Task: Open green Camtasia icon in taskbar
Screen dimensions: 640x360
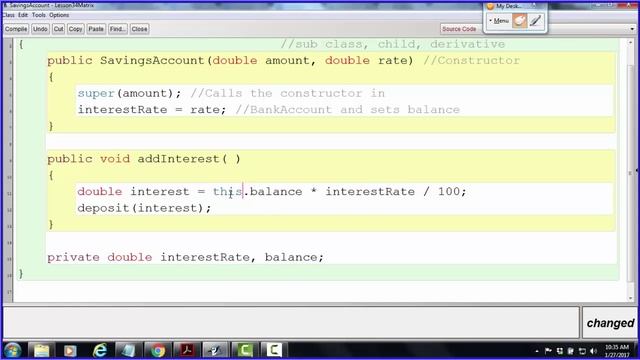Action: click(x=244, y=350)
